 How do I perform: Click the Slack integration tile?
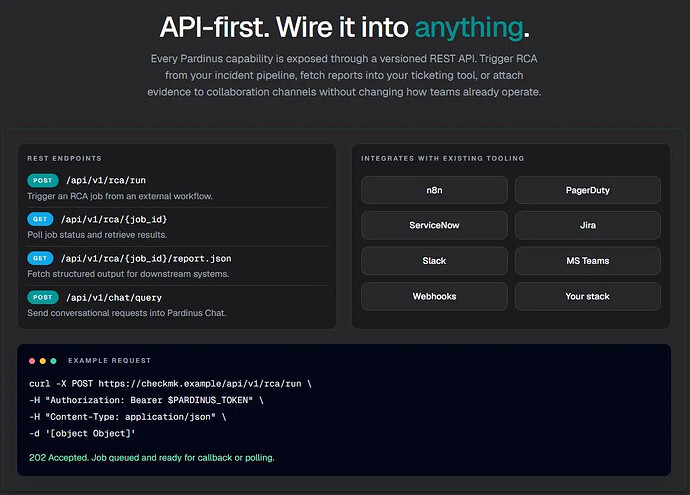point(434,261)
